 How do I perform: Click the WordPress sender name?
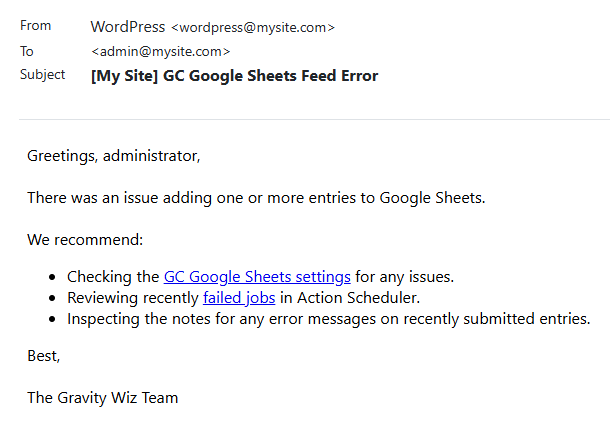pos(128,27)
